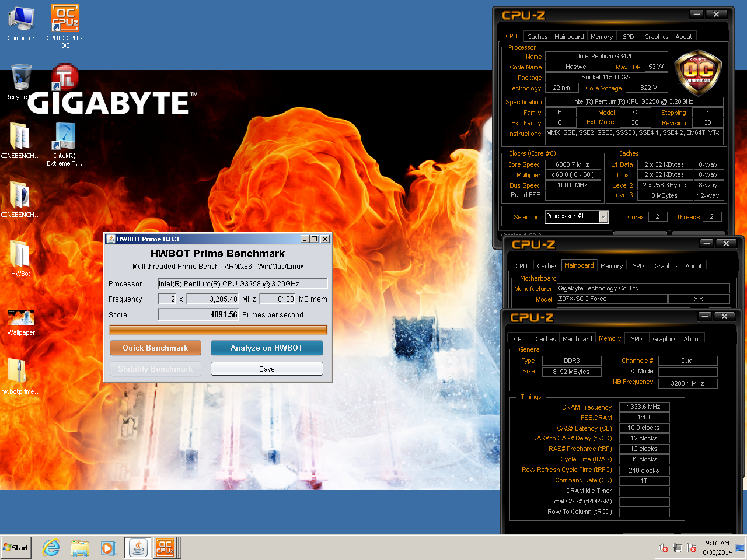This screenshot has height=560, width=747.
Task: Click the benchmark progress bar
Action: point(218,330)
